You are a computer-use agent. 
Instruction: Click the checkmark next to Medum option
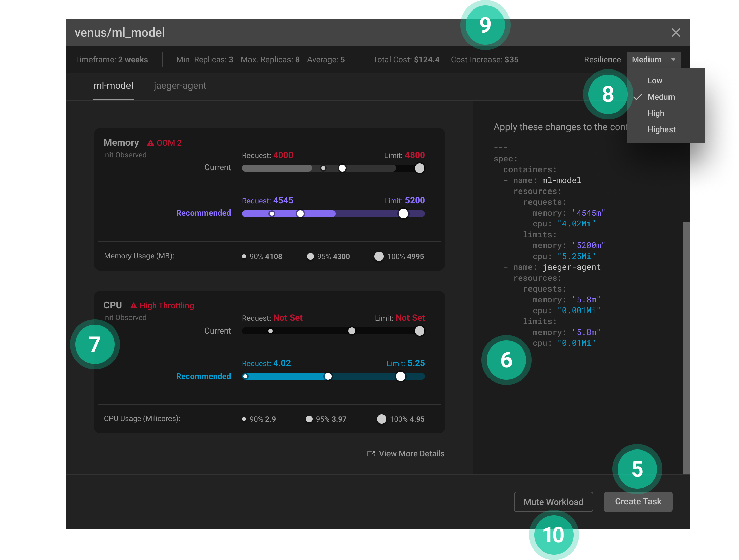coord(638,97)
